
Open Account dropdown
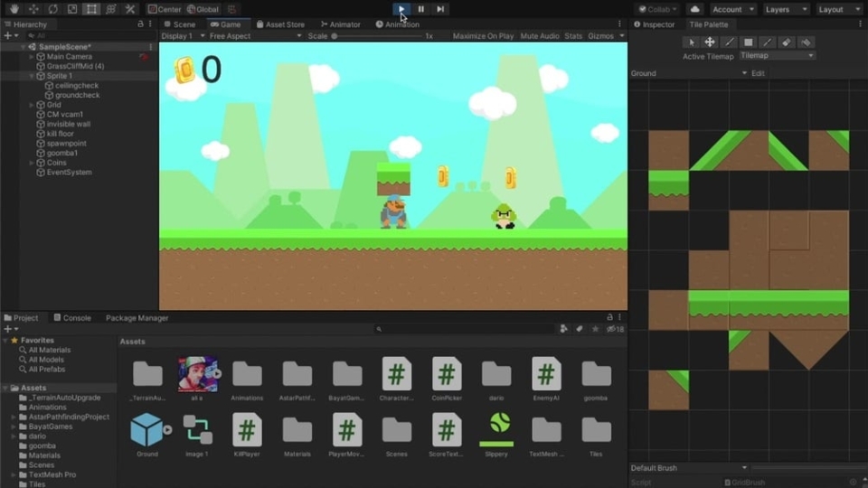click(733, 9)
